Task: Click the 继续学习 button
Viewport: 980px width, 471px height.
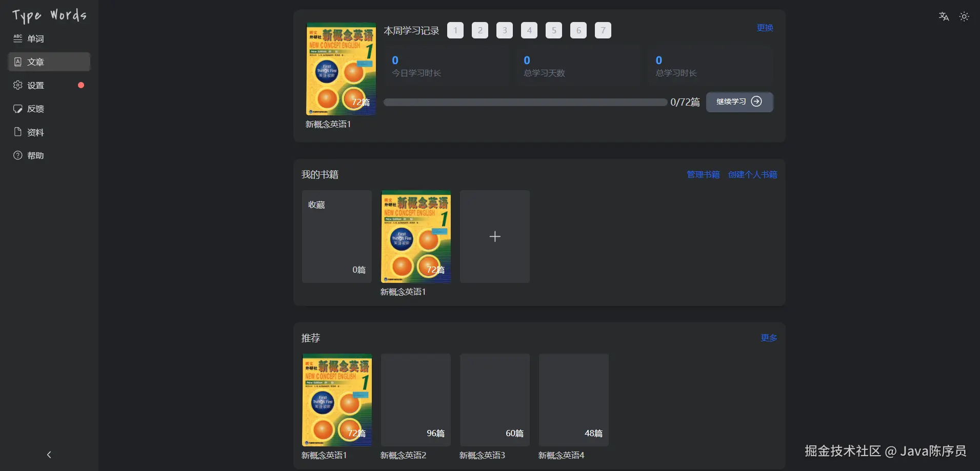Action: tap(739, 101)
